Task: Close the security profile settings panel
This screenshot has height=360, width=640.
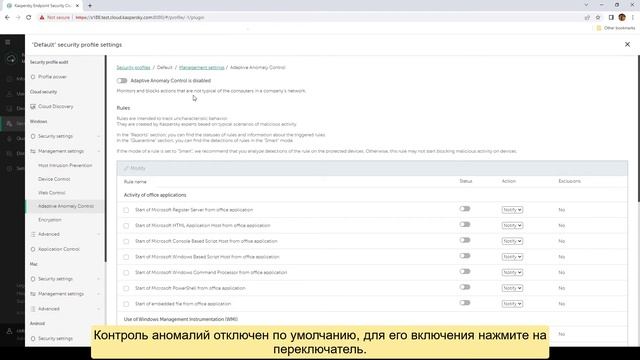Action: pyautogui.click(x=627, y=44)
